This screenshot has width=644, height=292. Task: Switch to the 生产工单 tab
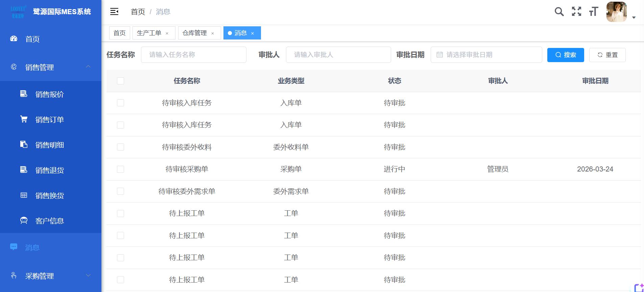point(149,33)
